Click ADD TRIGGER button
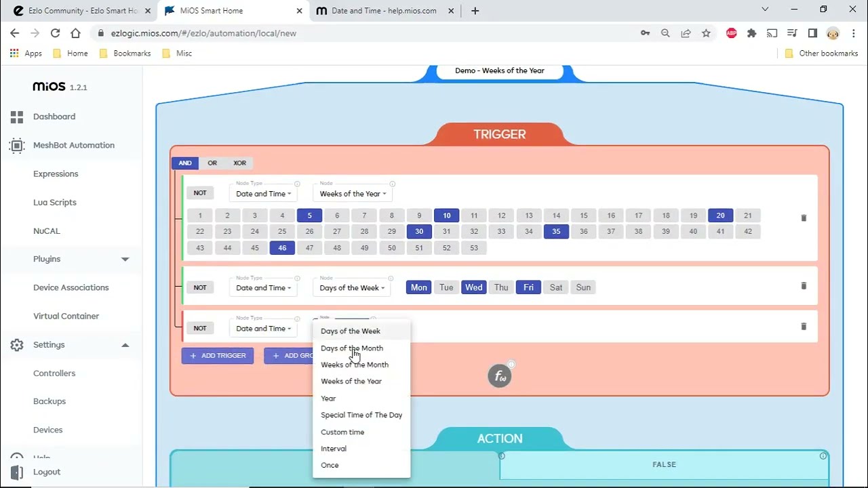Viewport: 868px width, 488px height. point(218,356)
